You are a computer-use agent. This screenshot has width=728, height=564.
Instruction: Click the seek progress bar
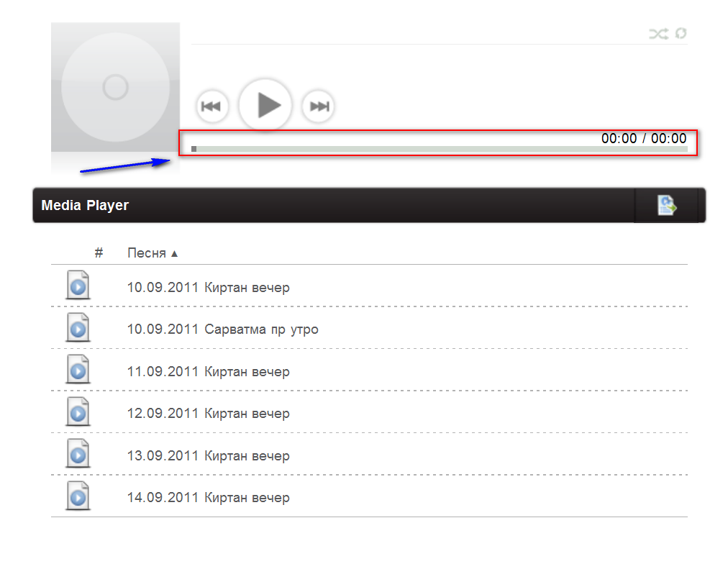click(440, 149)
